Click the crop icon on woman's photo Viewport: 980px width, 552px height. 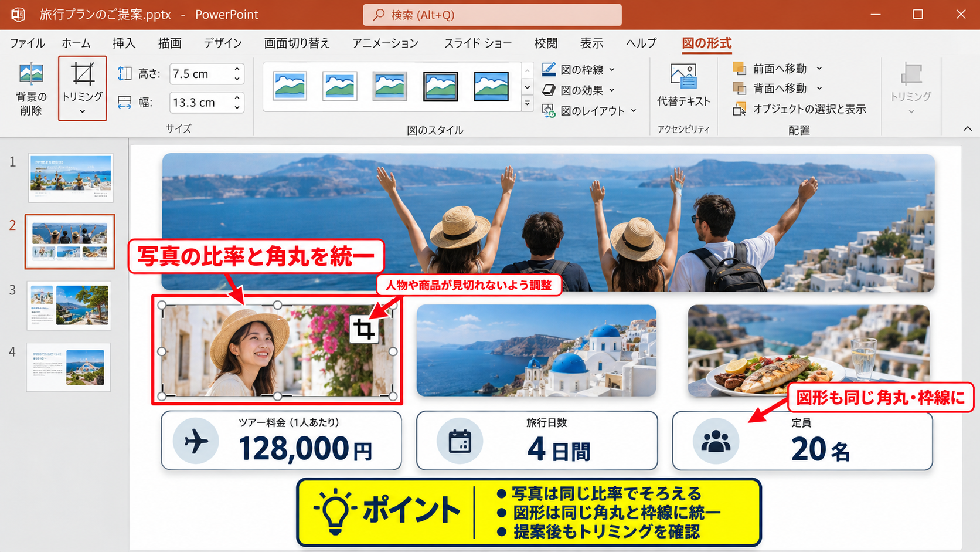click(x=364, y=329)
